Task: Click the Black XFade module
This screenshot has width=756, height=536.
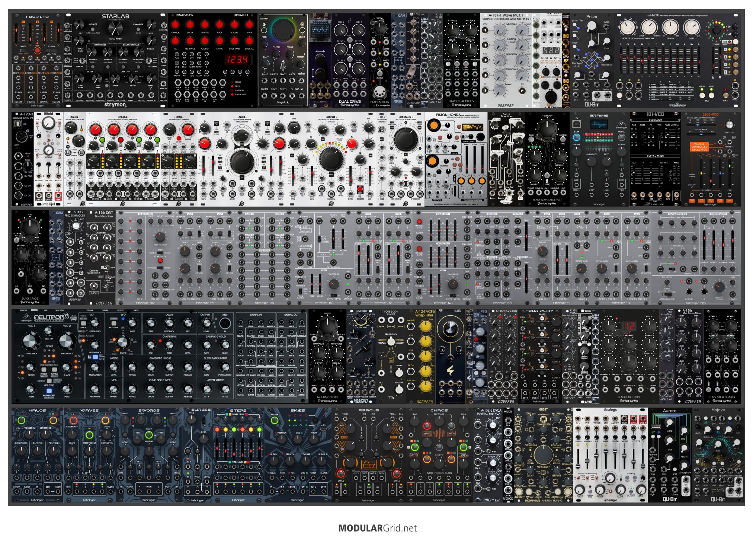Action: [x=30, y=258]
